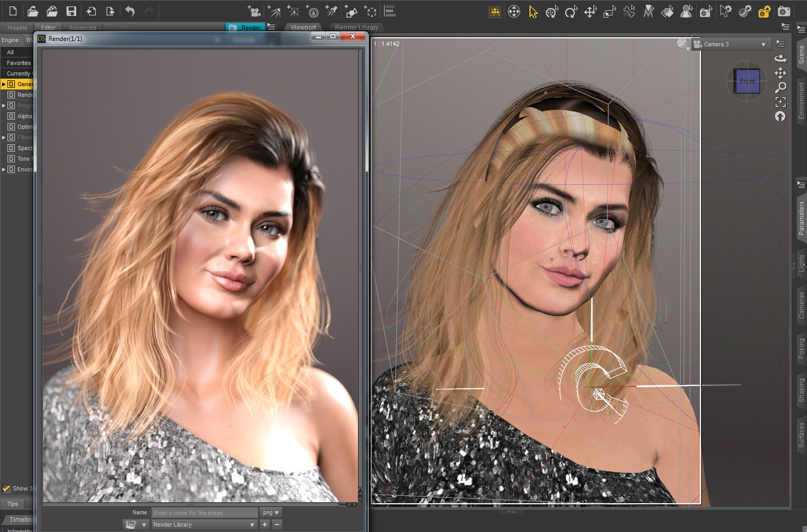Click the plus button in Render window

click(x=265, y=525)
